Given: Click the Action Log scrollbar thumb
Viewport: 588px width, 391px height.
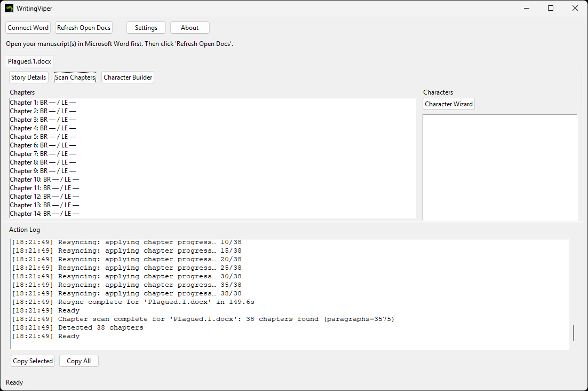Looking at the screenshot, I should pos(574,332).
